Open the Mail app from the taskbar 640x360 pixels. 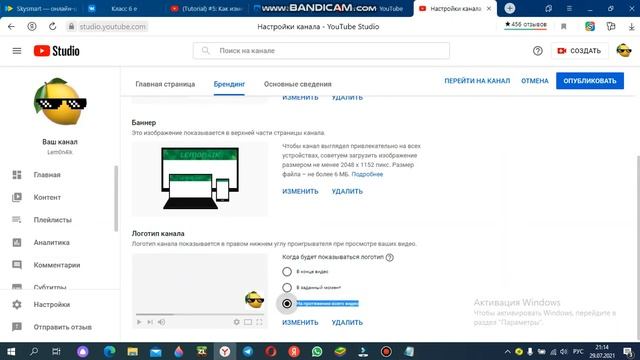156,351
